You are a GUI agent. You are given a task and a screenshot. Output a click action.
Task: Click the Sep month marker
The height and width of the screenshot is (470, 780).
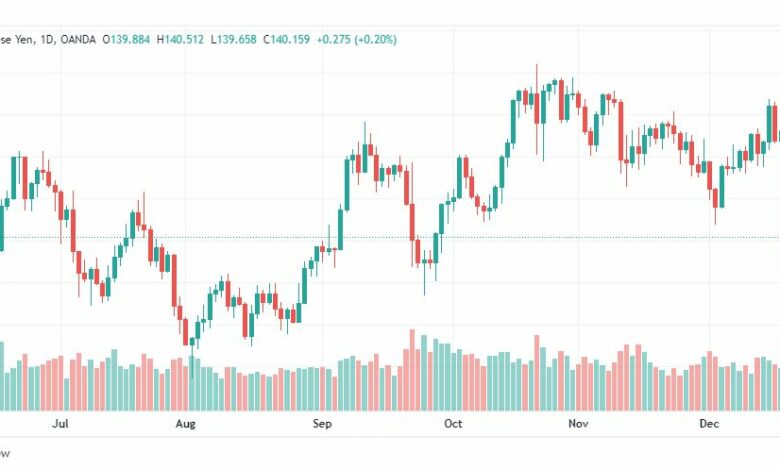point(322,424)
